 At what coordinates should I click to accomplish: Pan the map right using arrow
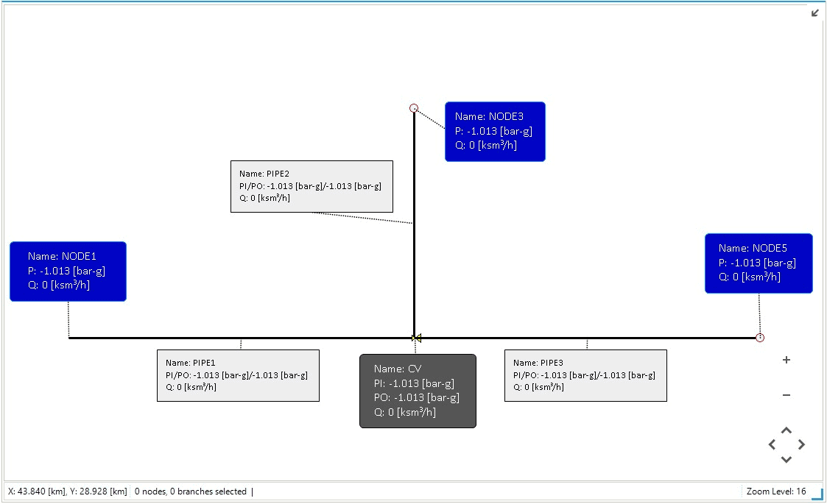(801, 444)
